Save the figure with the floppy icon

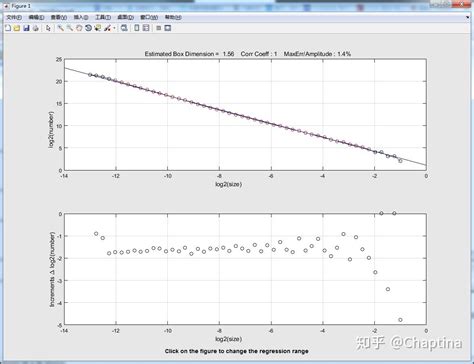click(x=26, y=28)
